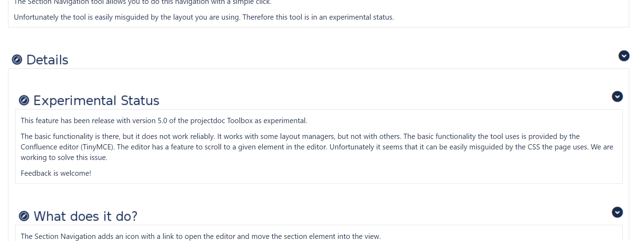Click the section navigation icon beside Details
The width and height of the screenshot is (644, 241).
[x=17, y=60]
